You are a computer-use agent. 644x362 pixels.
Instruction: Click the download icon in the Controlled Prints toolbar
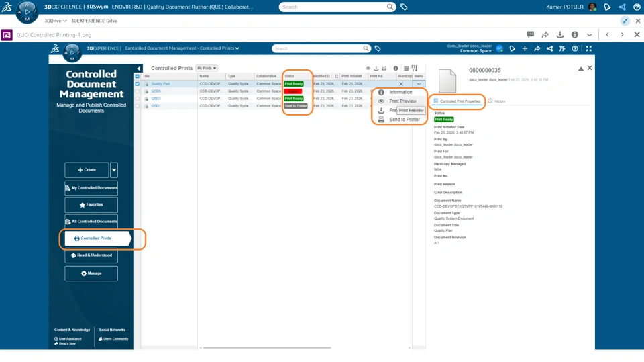[x=376, y=69]
